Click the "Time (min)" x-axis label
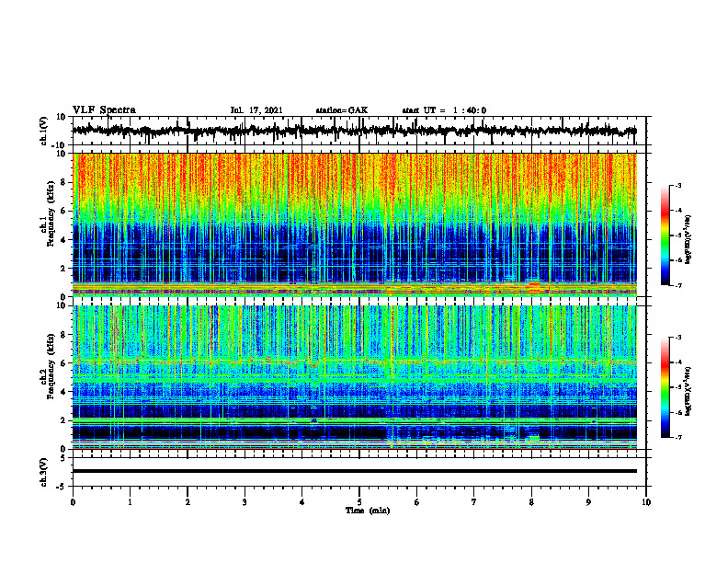The image size is (728, 563). click(368, 511)
